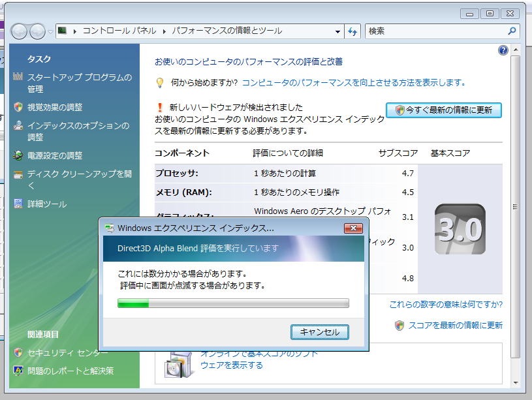The width and height of the screenshot is (532, 400).
Task: Click subscore value 3.1
Action: 408,217
